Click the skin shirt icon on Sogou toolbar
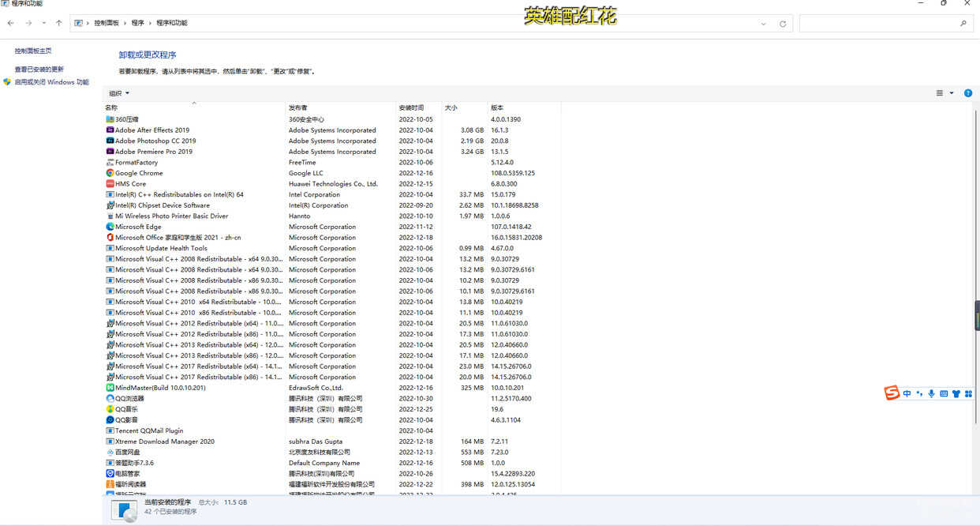This screenshot has width=980, height=526. point(956,393)
